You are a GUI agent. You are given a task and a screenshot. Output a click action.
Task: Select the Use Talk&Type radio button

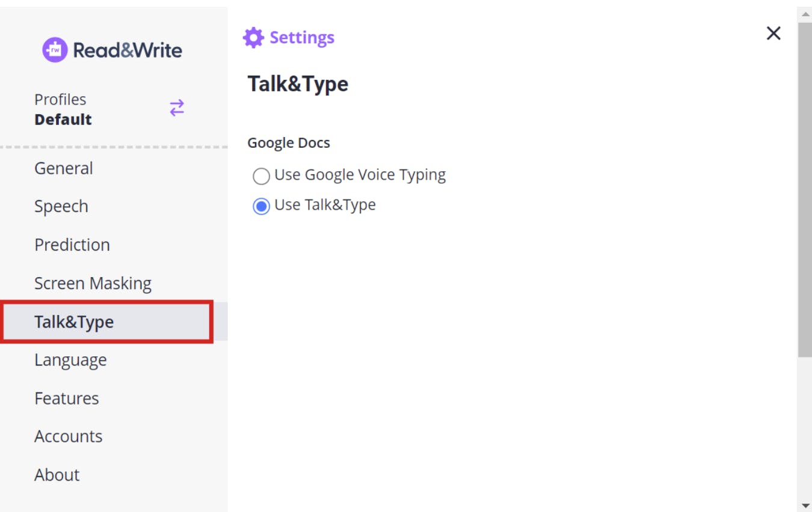pyautogui.click(x=261, y=206)
